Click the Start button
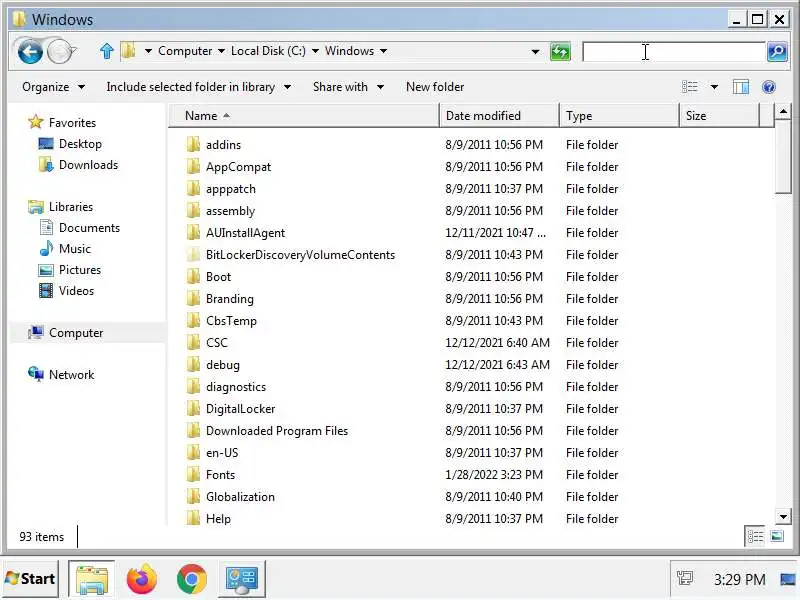 (31, 579)
